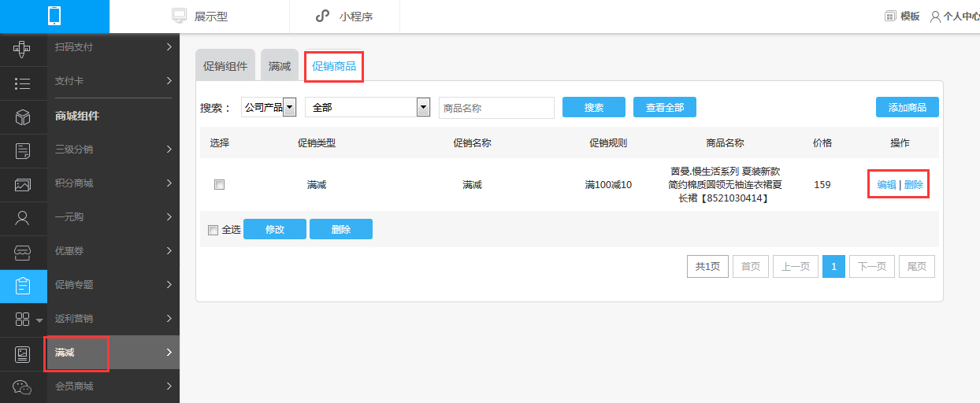980x403 pixels.
Task: Expand the 三级分销 sidebar item
Action: pyautogui.click(x=113, y=149)
